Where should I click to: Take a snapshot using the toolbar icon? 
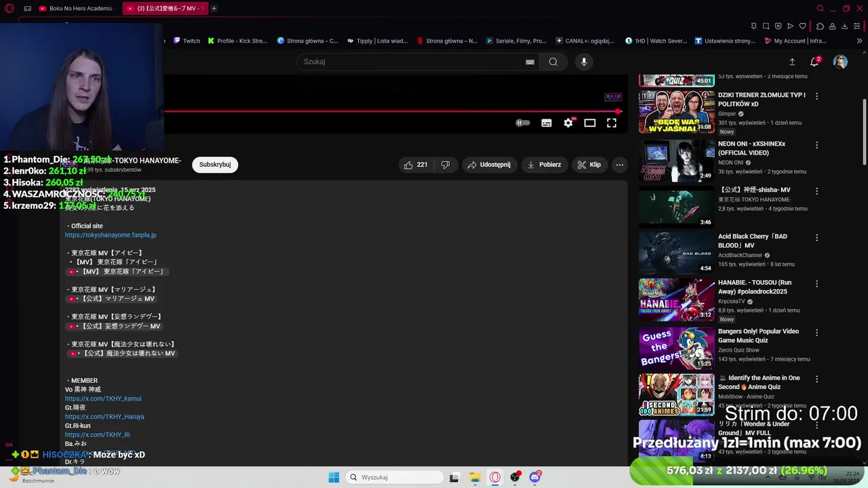pyautogui.click(x=766, y=26)
